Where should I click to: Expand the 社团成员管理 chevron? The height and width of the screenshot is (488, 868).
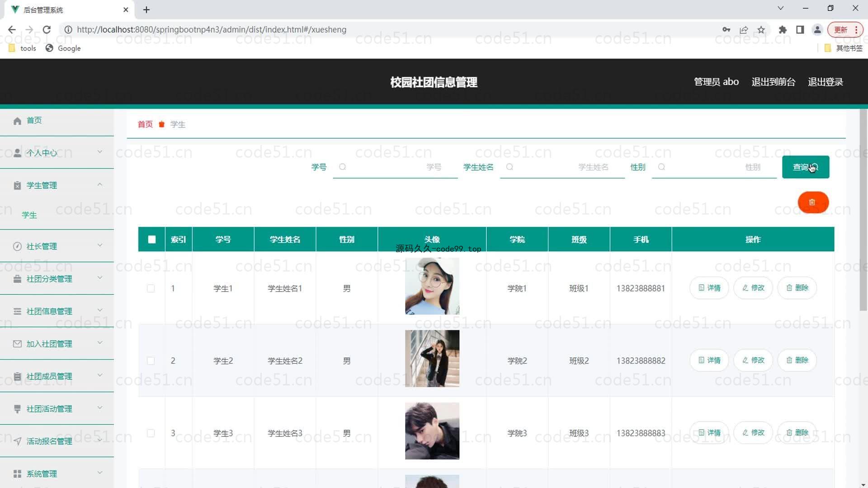point(100,375)
